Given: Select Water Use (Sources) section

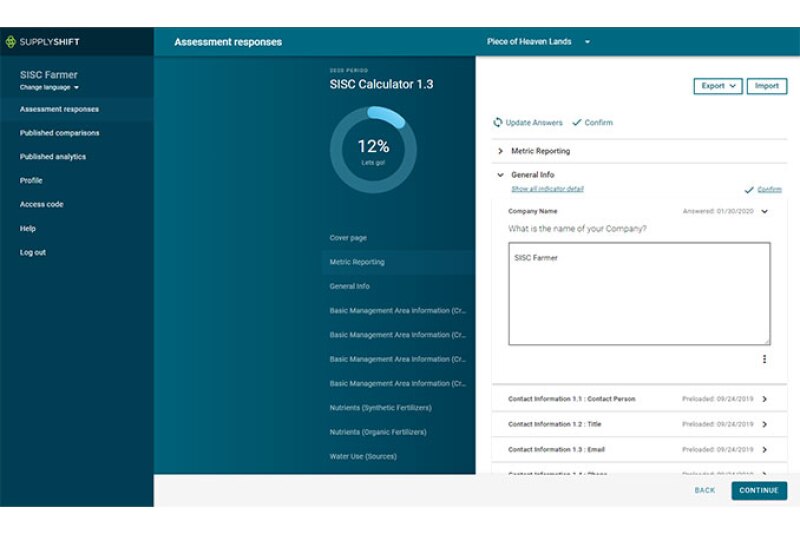Looking at the screenshot, I should point(363,456).
